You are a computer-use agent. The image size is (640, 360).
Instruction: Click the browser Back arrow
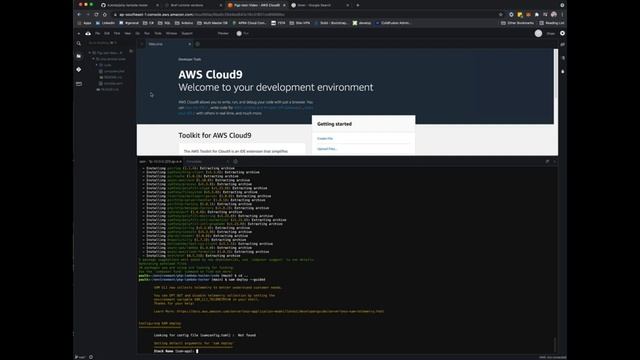[x=79, y=14]
